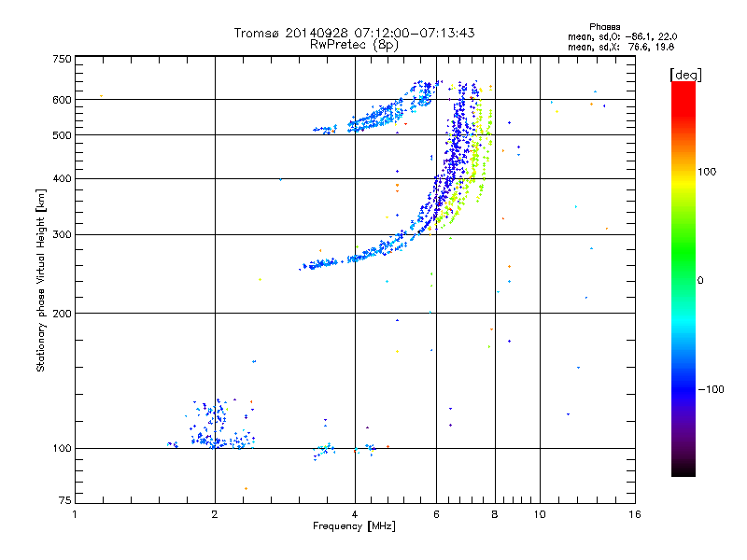Click the colorbar tick label '100'
The height and width of the screenshot is (560, 747).
[x=707, y=172]
